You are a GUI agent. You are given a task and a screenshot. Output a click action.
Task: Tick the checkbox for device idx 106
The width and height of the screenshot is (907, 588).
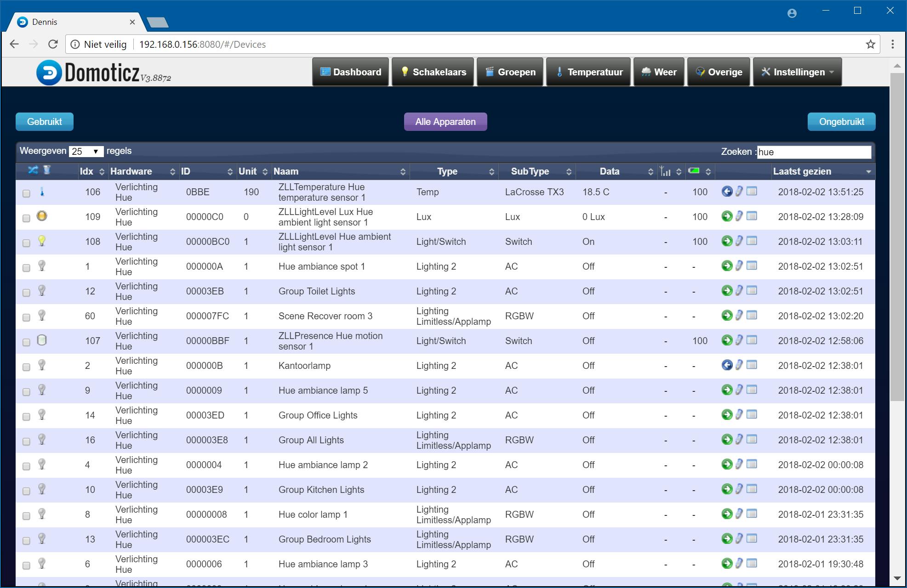pyautogui.click(x=27, y=193)
